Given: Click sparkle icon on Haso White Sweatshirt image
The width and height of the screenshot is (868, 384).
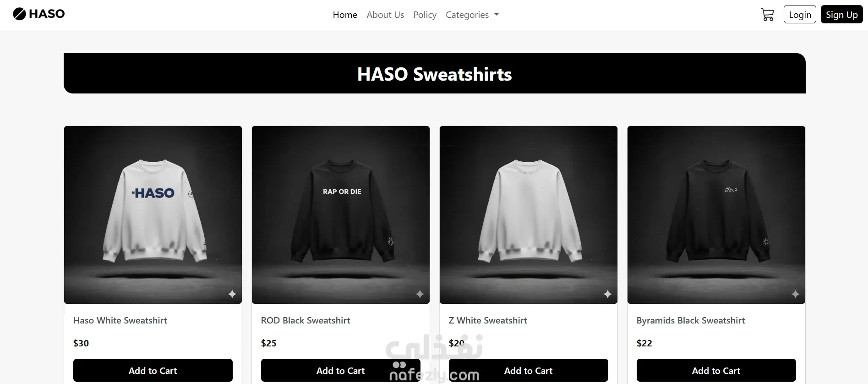Looking at the screenshot, I should point(232,294).
